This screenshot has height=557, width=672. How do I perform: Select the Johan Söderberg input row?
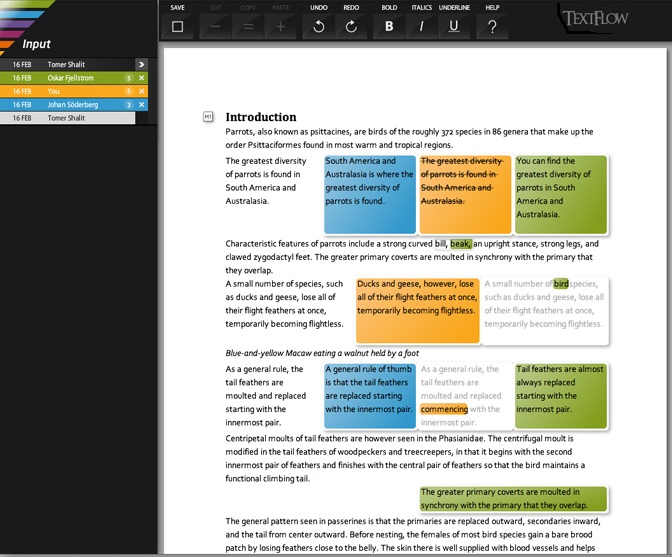[x=74, y=105]
